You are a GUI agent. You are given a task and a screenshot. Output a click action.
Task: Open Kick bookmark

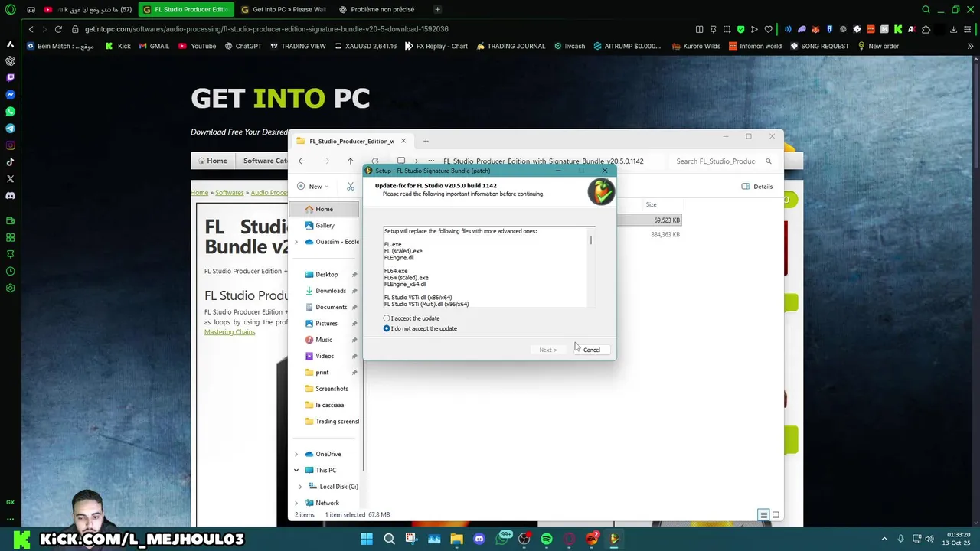pyautogui.click(x=118, y=46)
